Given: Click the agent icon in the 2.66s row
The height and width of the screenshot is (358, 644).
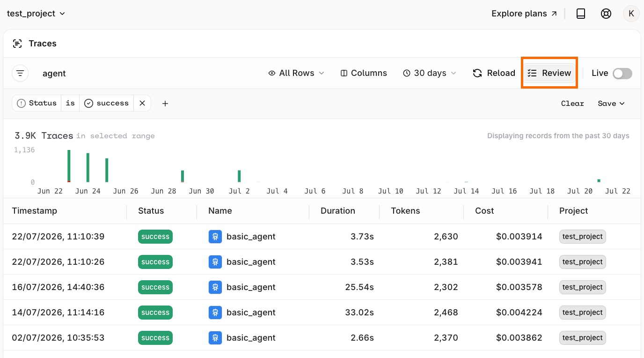Looking at the screenshot, I should click(215, 338).
